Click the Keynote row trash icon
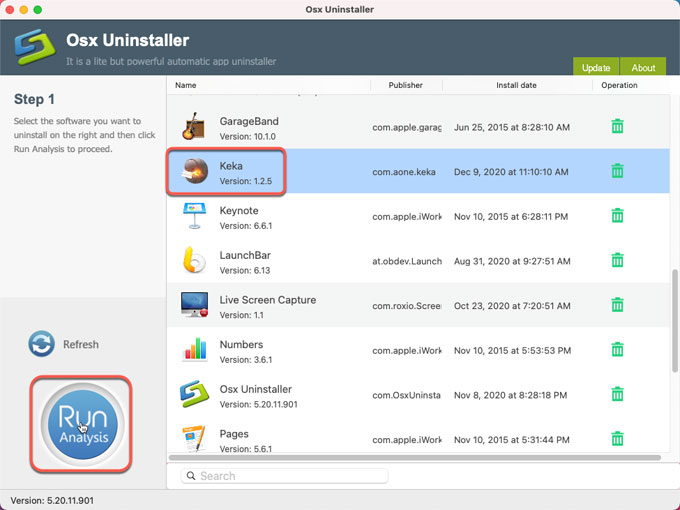 617,216
